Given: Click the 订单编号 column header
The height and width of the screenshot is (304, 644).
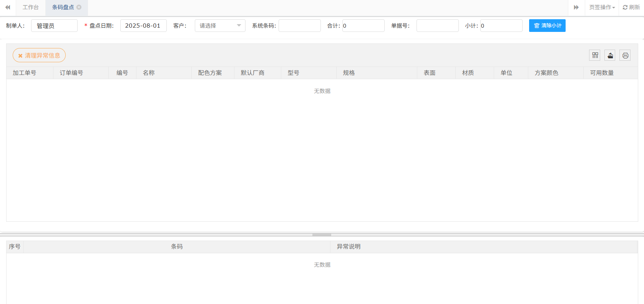Looking at the screenshot, I should 71,73.
